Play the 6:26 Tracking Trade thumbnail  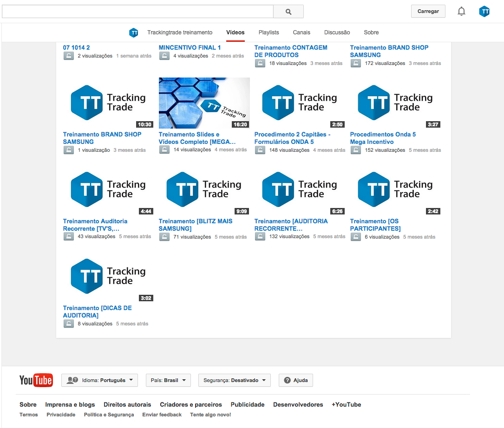(x=300, y=189)
